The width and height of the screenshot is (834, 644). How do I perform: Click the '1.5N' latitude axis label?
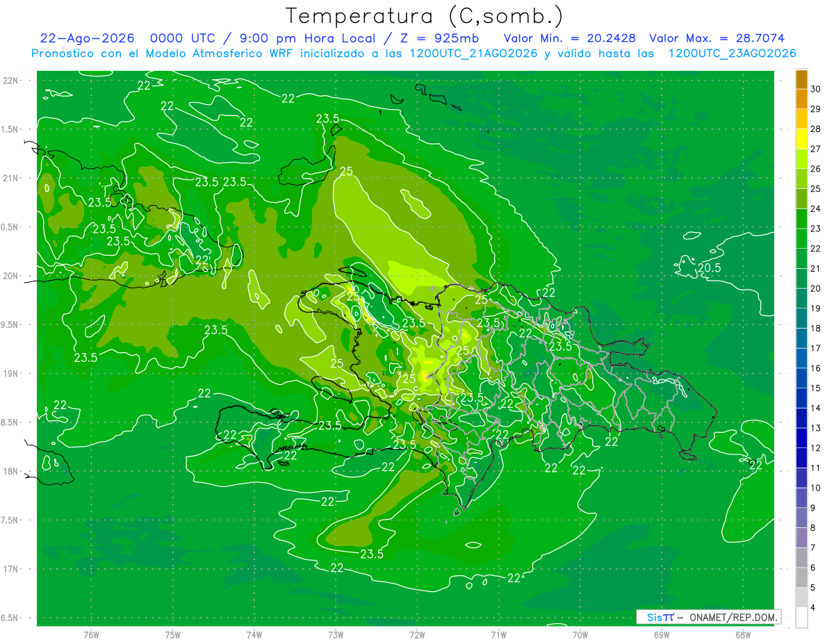click(10, 129)
